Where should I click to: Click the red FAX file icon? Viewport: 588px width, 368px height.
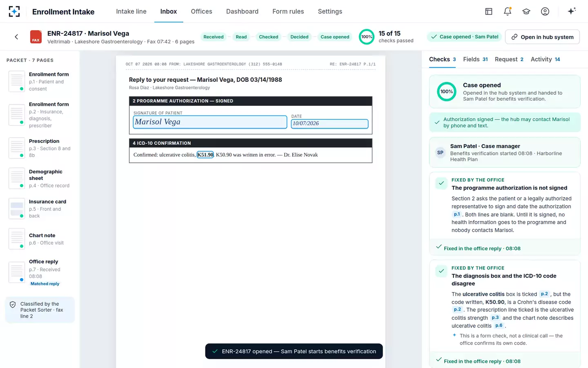(36, 37)
